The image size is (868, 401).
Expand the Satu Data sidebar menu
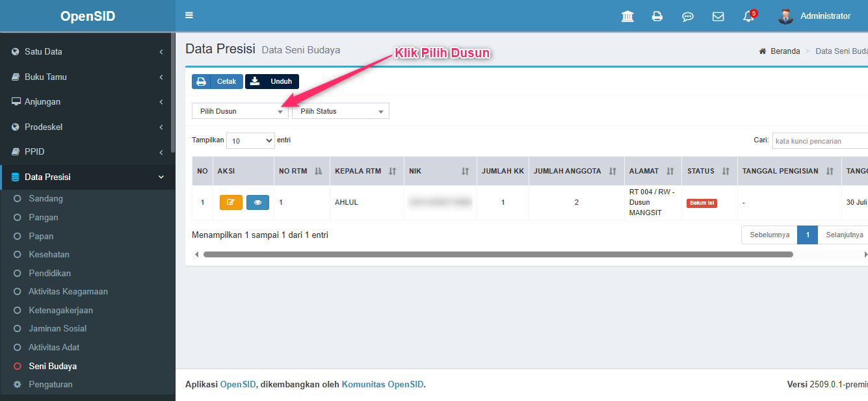coord(87,51)
